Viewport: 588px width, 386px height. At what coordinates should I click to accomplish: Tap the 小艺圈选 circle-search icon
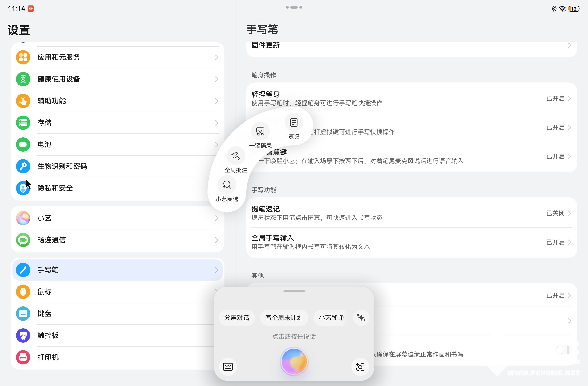tap(227, 185)
